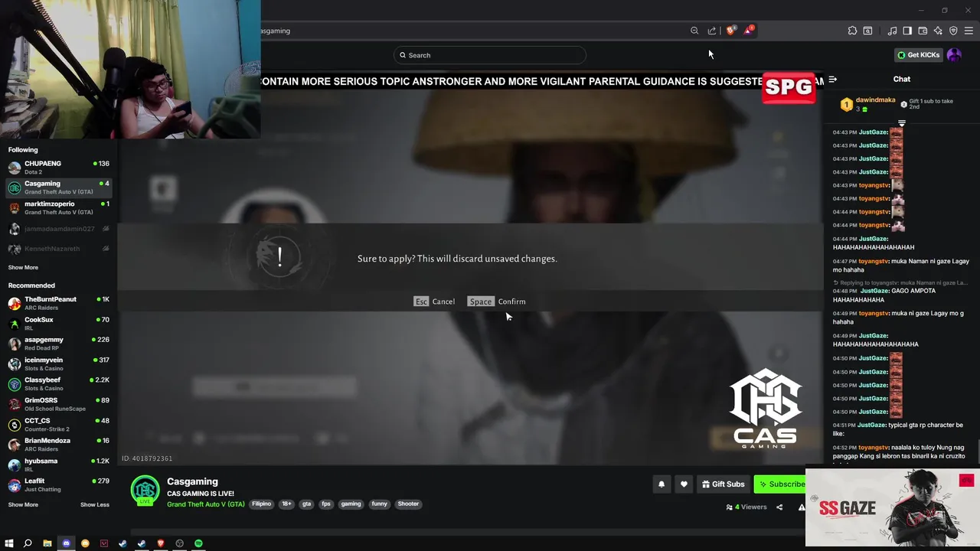The image size is (980, 551).
Task: Open the browser hamburger menu
Action: pos(969,31)
